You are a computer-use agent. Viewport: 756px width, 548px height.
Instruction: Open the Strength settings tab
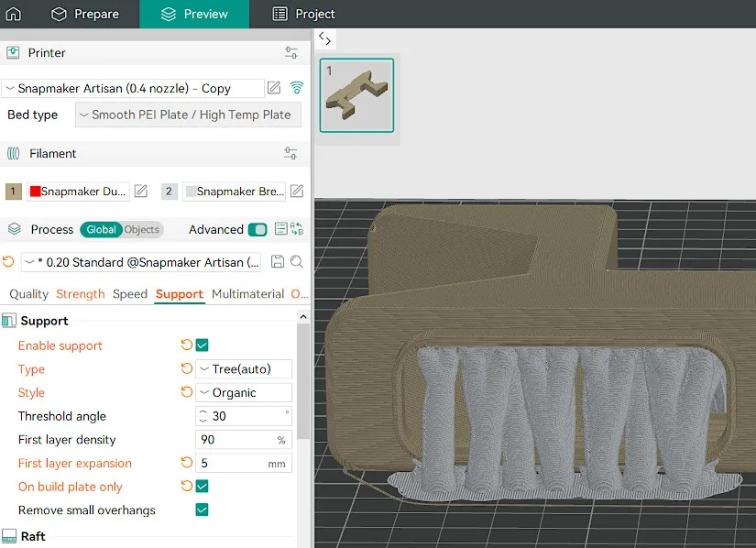pyautogui.click(x=80, y=294)
